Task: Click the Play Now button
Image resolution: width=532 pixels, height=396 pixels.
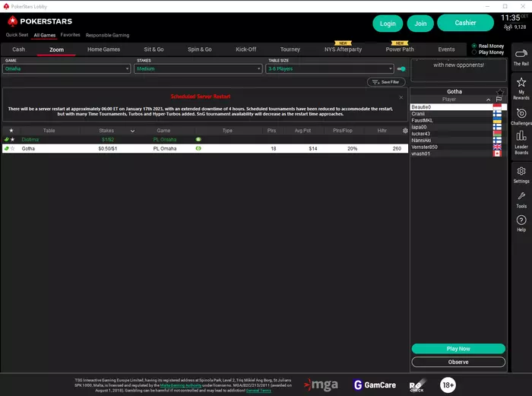Action: 458,349
